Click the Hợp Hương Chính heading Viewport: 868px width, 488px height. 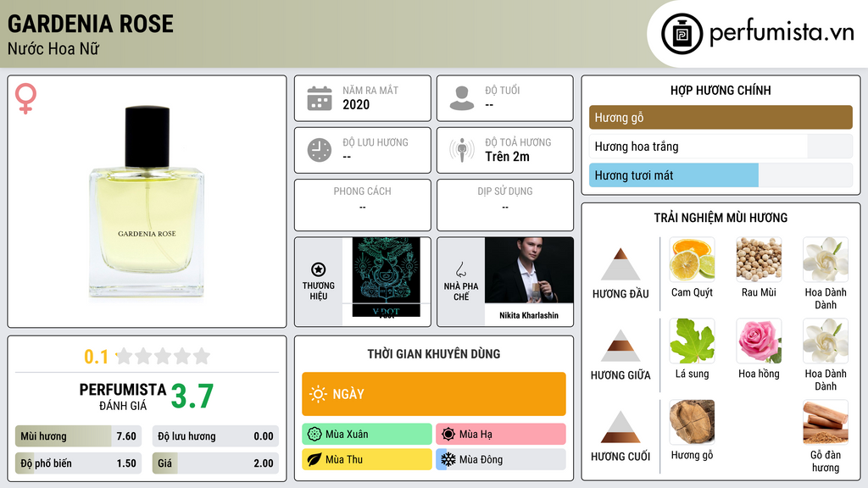(x=721, y=90)
